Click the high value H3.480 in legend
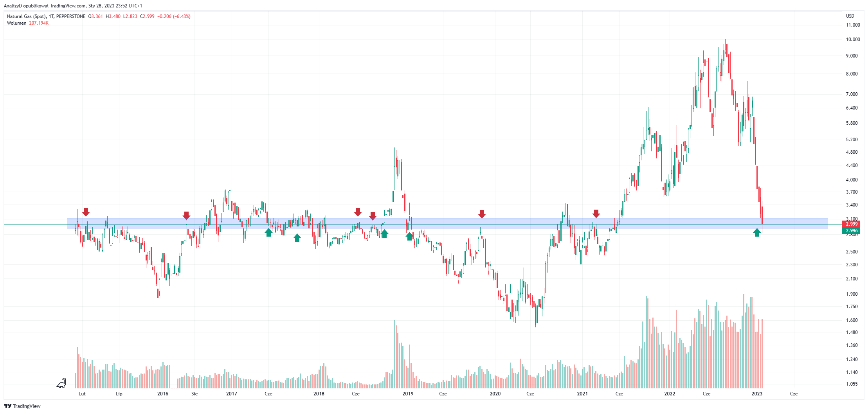 [x=113, y=16]
